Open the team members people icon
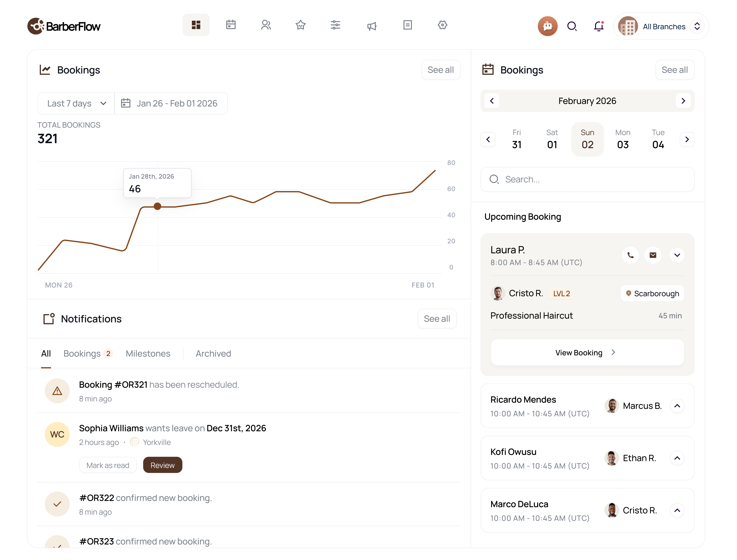This screenshot has height=560, width=737. coord(266,25)
